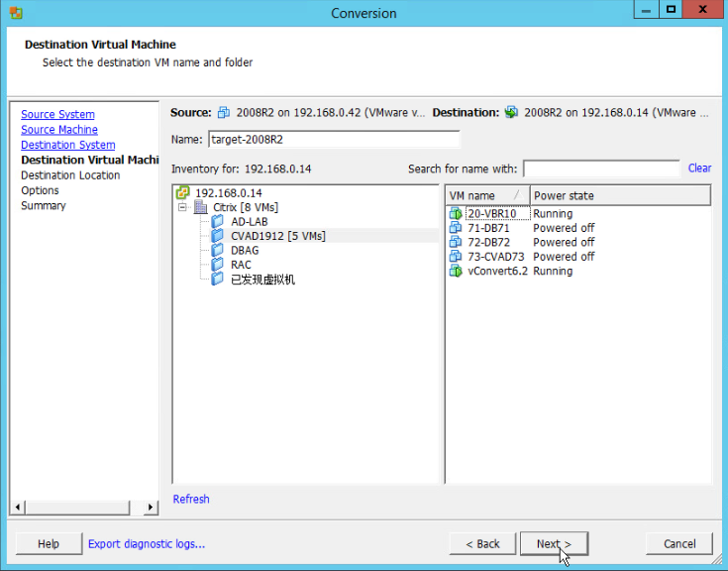Click the Help button
728x571 pixels.
(49, 544)
